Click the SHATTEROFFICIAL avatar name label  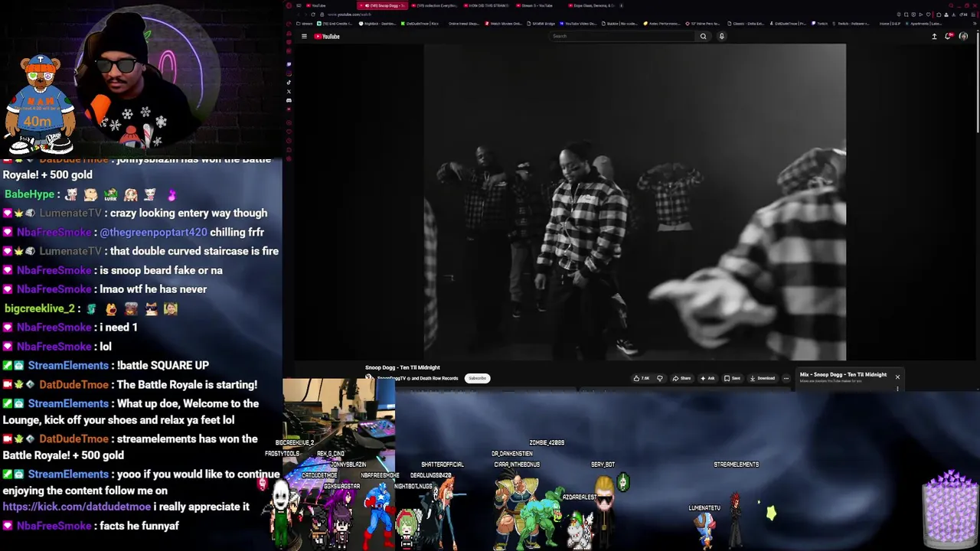(x=443, y=465)
